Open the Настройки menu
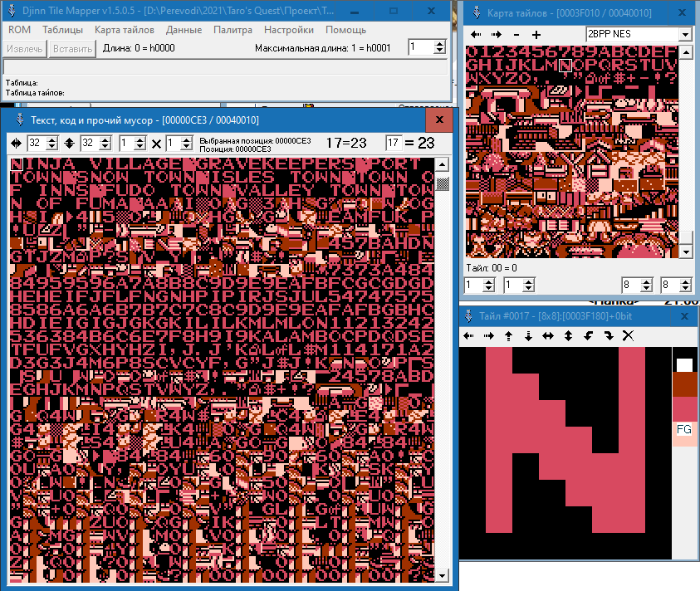Screen dimensions: 700x591 pyautogui.click(x=289, y=30)
